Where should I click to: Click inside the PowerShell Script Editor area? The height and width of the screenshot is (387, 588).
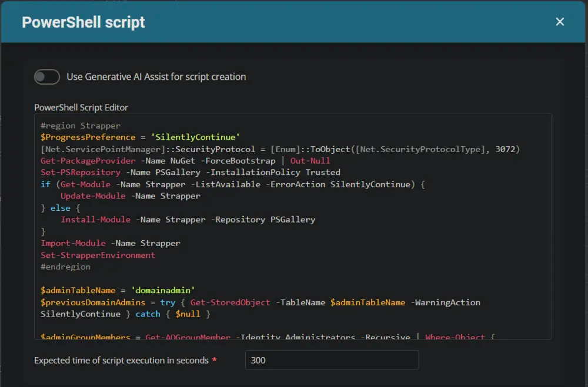(x=293, y=226)
